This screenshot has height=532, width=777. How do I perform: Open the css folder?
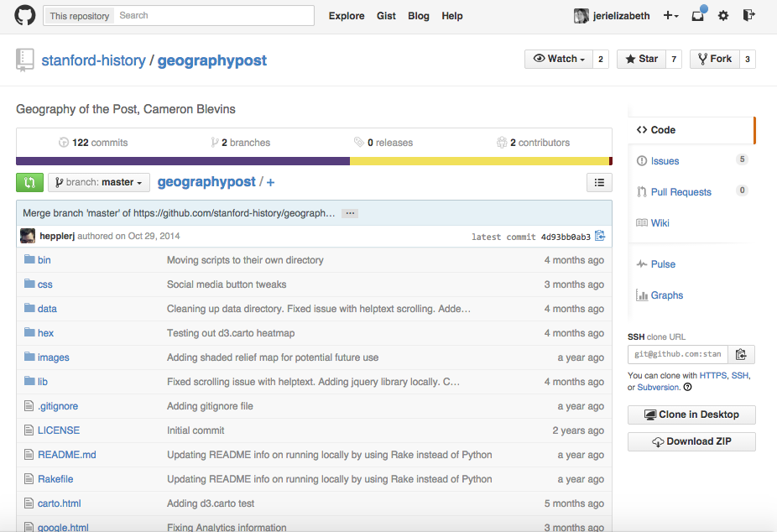pos(44,284)
